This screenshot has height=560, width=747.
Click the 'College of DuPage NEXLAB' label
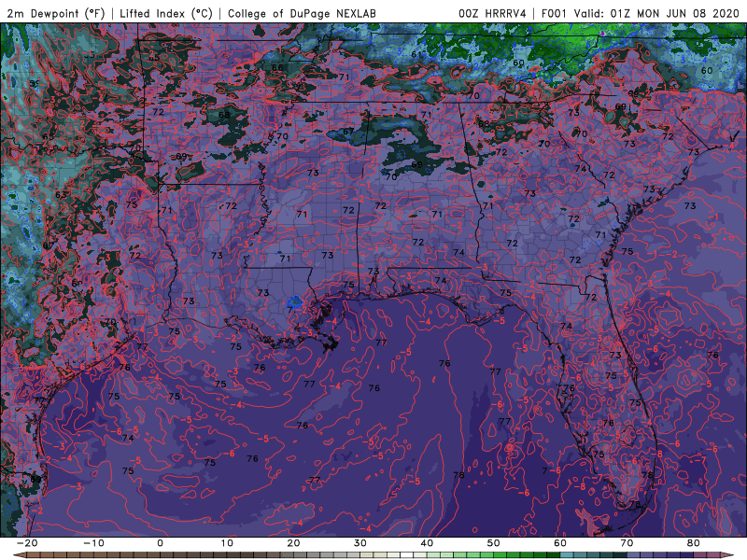click(302, 13)
